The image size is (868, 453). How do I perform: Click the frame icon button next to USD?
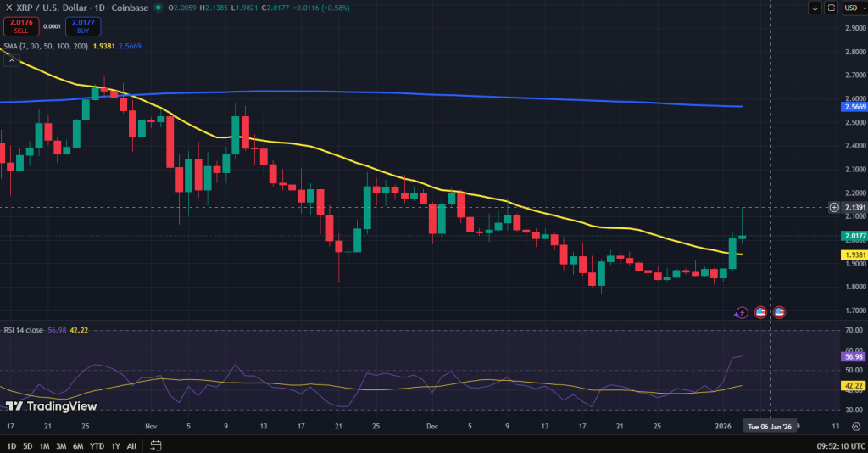click(x=831, y=8)
